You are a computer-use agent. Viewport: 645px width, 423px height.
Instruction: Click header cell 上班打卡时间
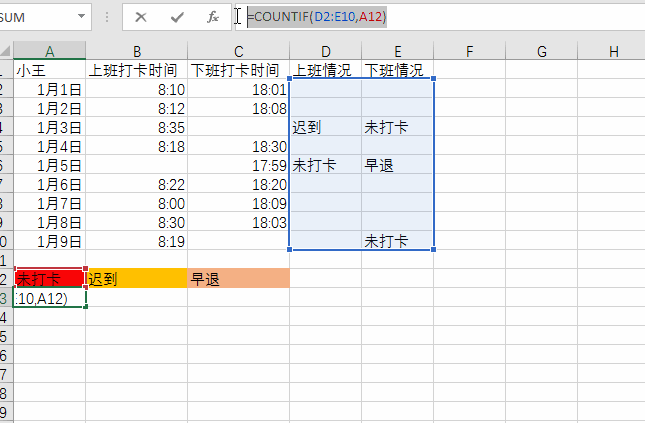pyautogui.click(x=137, y=70)
